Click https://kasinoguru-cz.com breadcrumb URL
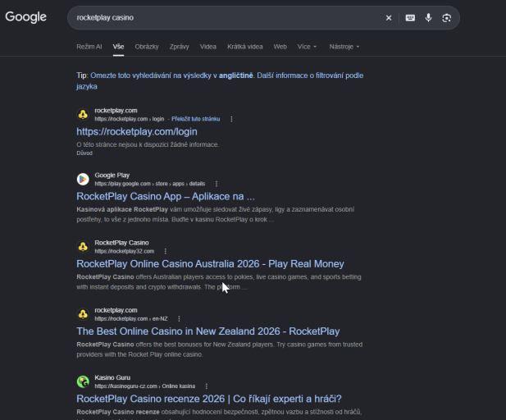The width and height of the screenshot is (506, 420). [x=145, y=386]
